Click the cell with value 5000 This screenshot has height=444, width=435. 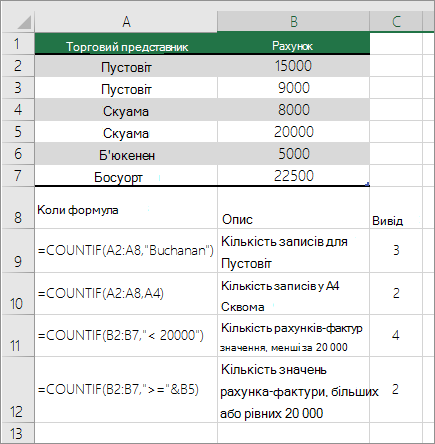(x=293, y=154)
